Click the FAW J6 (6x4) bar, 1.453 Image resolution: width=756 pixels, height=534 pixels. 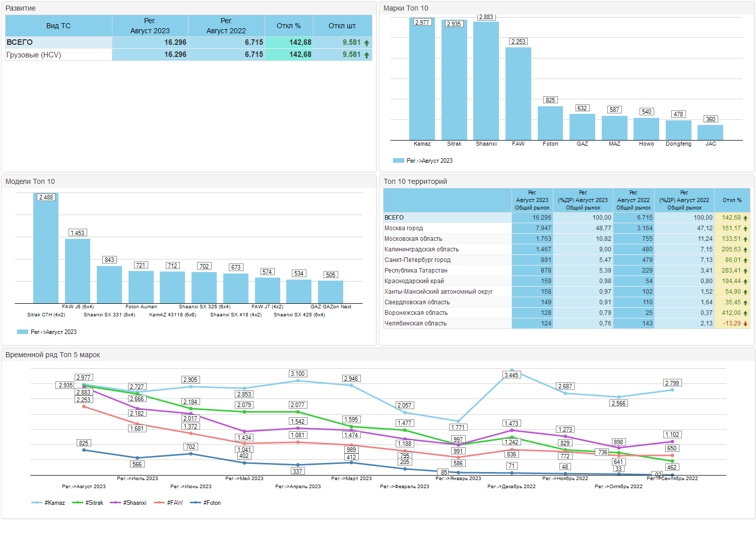coord(78,271)
